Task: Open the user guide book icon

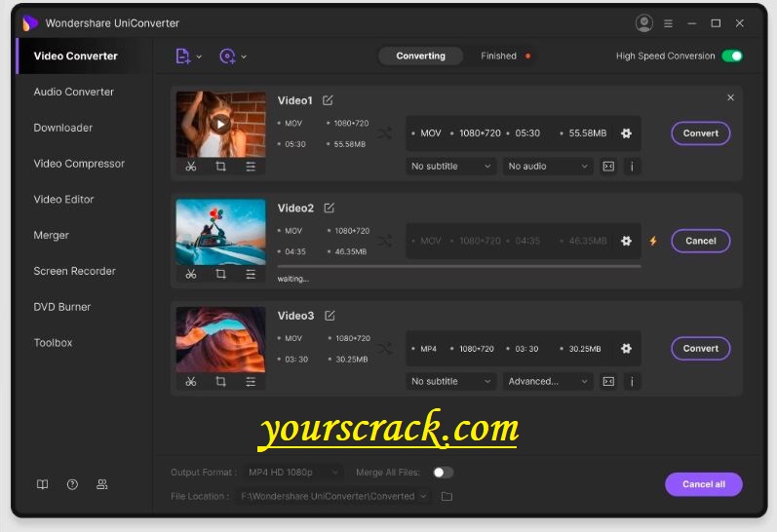Action: point(43,484)
